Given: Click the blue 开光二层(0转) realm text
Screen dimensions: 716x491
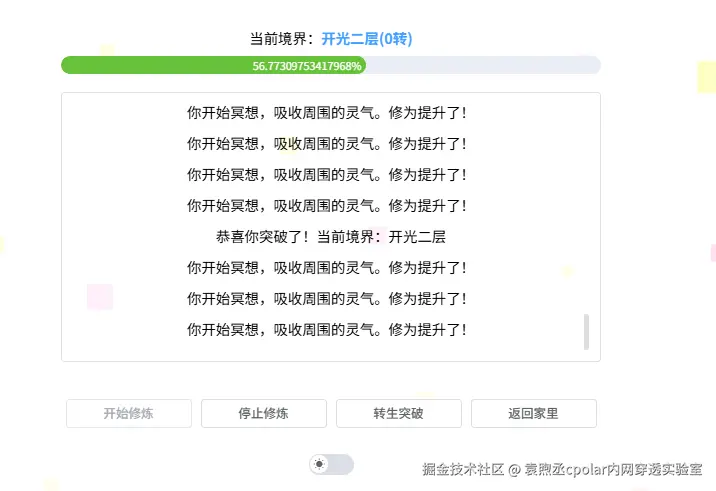Looking at the screenshot, I should click(x=366, y=39).
